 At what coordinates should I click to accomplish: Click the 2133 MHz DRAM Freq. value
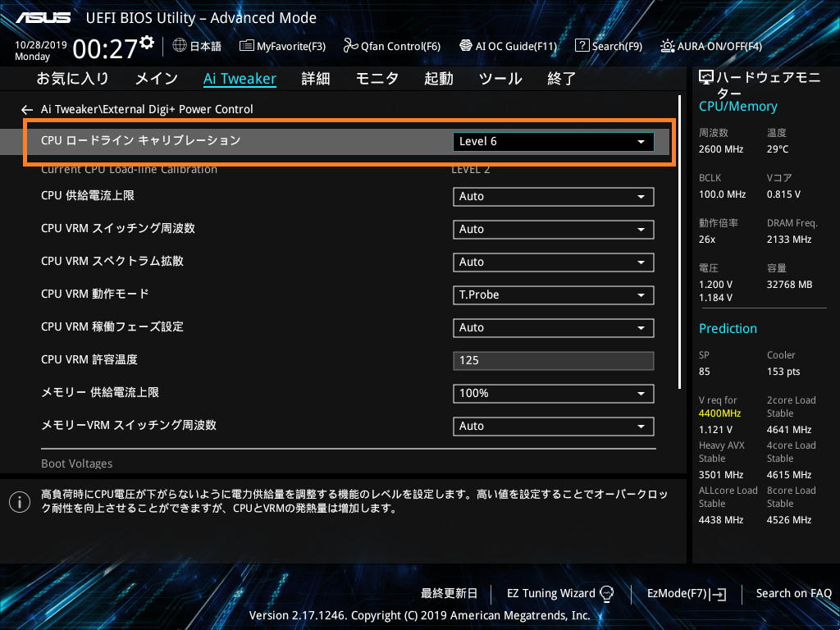[x=789, y=240]
